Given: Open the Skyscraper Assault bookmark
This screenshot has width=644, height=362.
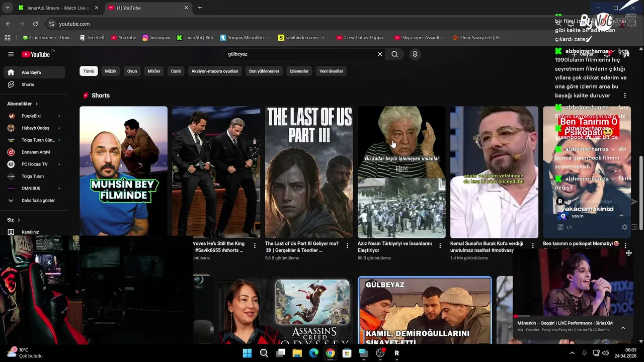Looking at the screenshot, I should click(x=420, y=38).
